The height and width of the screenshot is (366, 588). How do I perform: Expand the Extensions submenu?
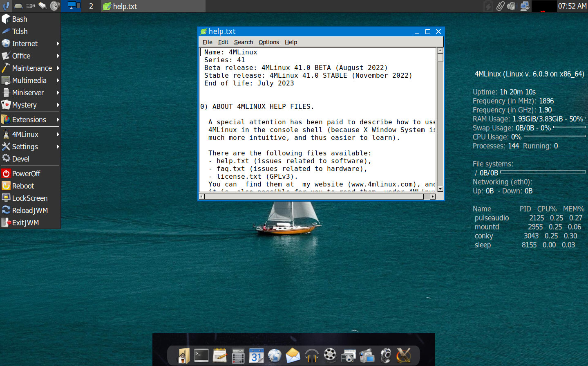pyautogui.click(x=29, y=119)
